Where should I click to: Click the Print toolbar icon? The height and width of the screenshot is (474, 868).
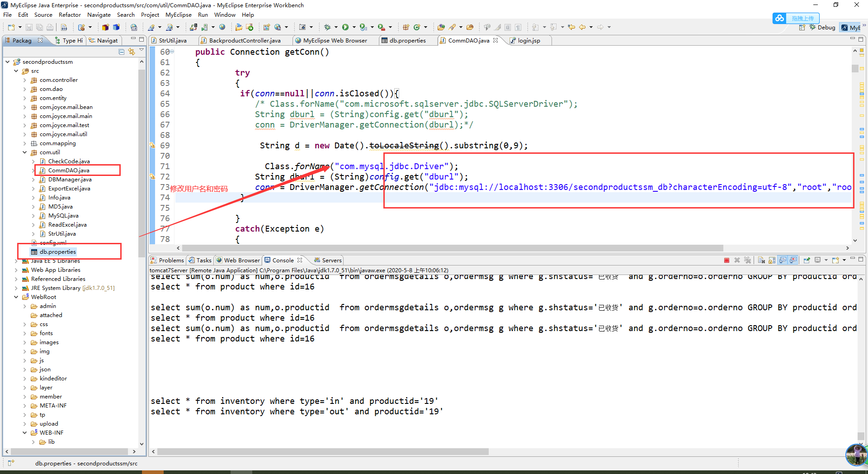tap(50, 27)
